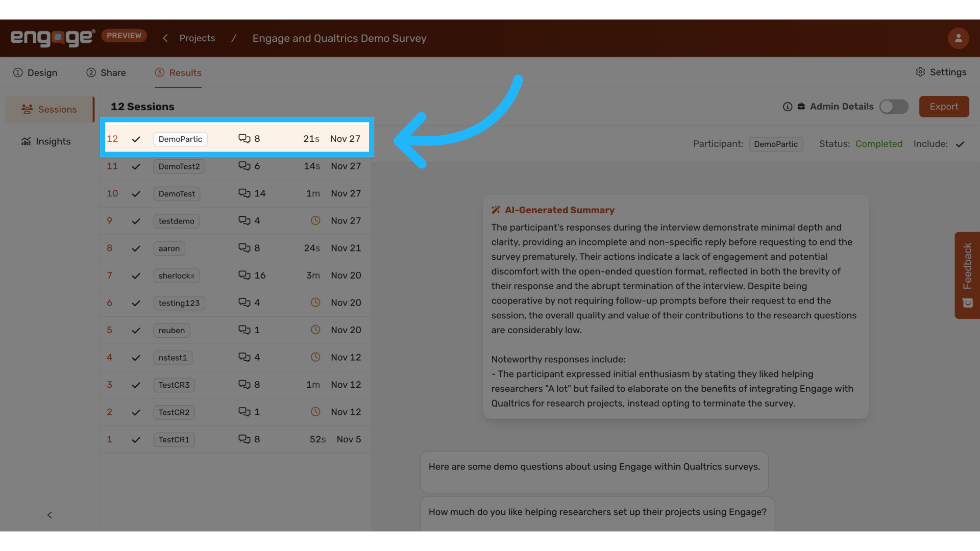This screenshot has width=980, height=551.
Task: Click message count icon in DemoTest2 row
Action: pos(244,166)
